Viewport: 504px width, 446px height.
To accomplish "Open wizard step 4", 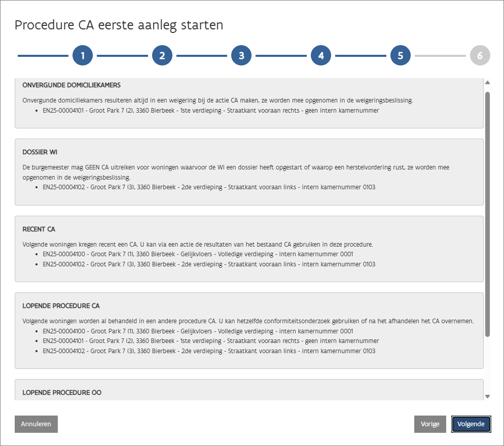I will click(321, 55).
